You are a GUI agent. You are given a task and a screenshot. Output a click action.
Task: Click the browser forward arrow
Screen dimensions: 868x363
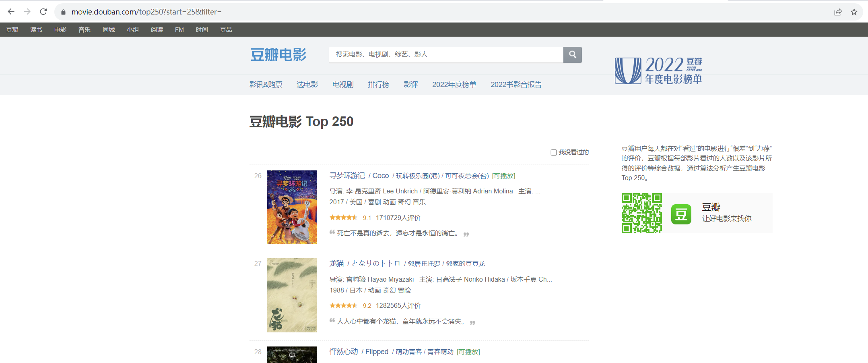pos(27,12)
